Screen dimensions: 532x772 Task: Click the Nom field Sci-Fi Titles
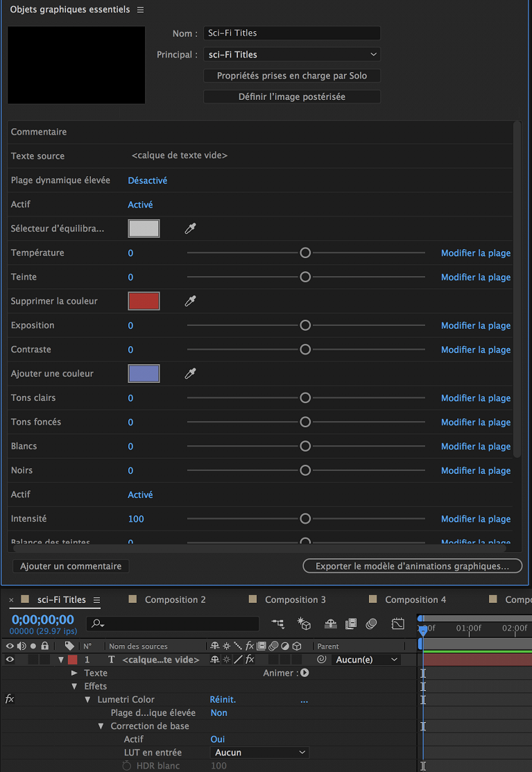(x=292, y=33)
